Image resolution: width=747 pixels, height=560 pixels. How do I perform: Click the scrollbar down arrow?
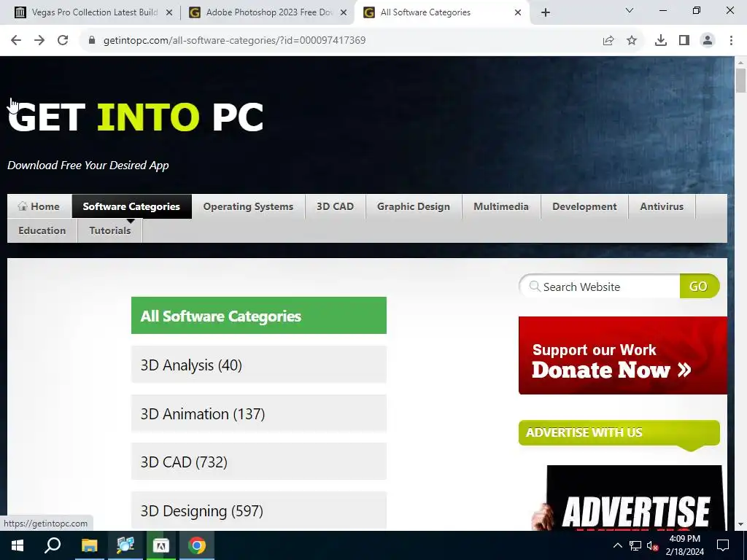(740, 524)
